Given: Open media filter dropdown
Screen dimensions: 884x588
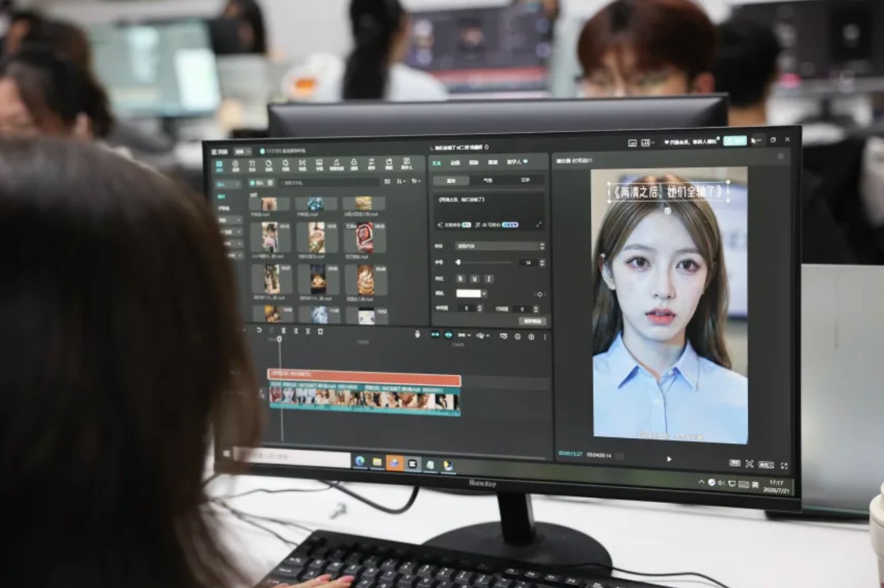Looking at the screenshot, I should click(x=416, y=181).
